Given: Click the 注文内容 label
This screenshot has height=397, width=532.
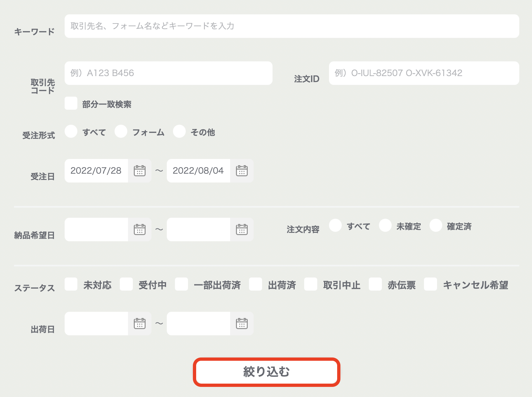Looking at the screenshot, I should click(303, 230).
